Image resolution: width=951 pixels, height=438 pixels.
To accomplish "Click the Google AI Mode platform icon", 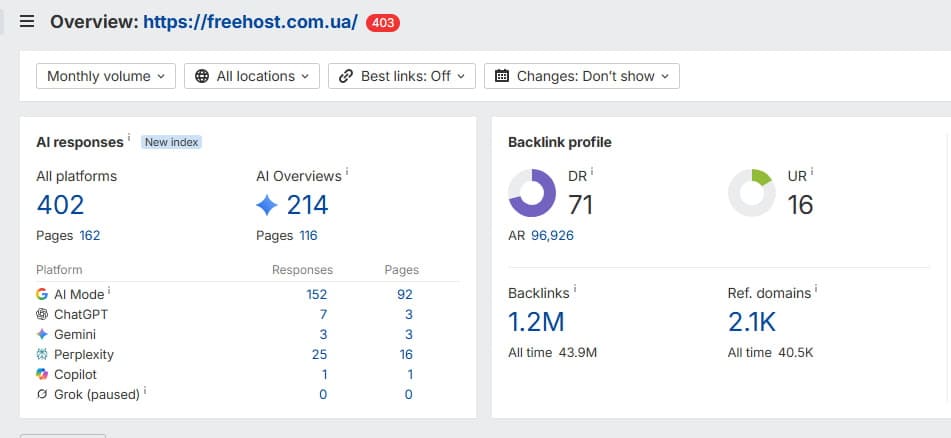I will tap(42, 294).
